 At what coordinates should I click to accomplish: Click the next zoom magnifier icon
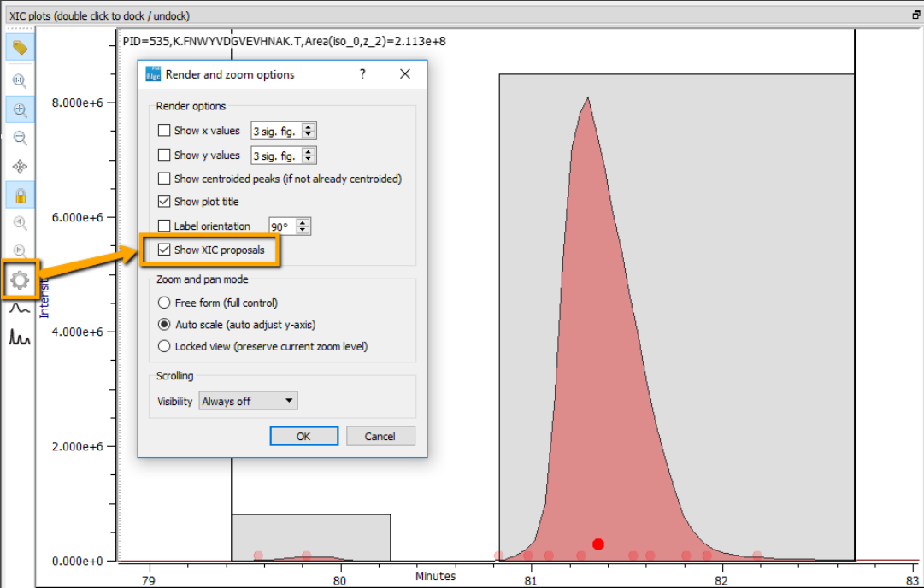click(20, 250)
